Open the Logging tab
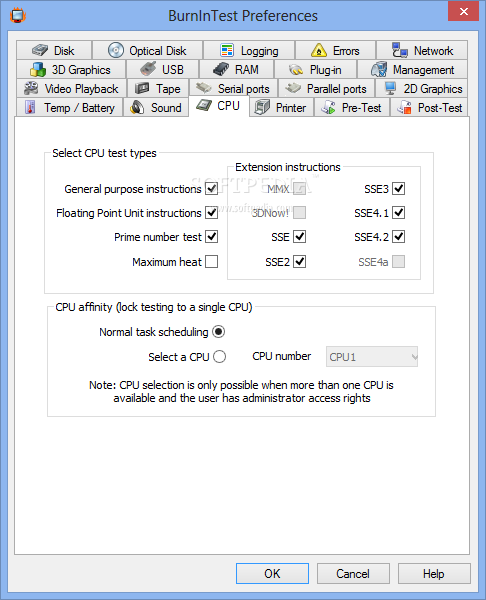Image resolution: width=486 pixels, height=600 pixels. (x=249, y=50)
